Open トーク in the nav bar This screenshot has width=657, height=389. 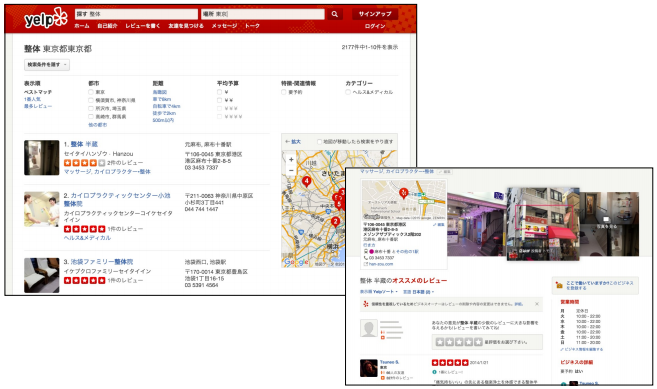(252, 26)
